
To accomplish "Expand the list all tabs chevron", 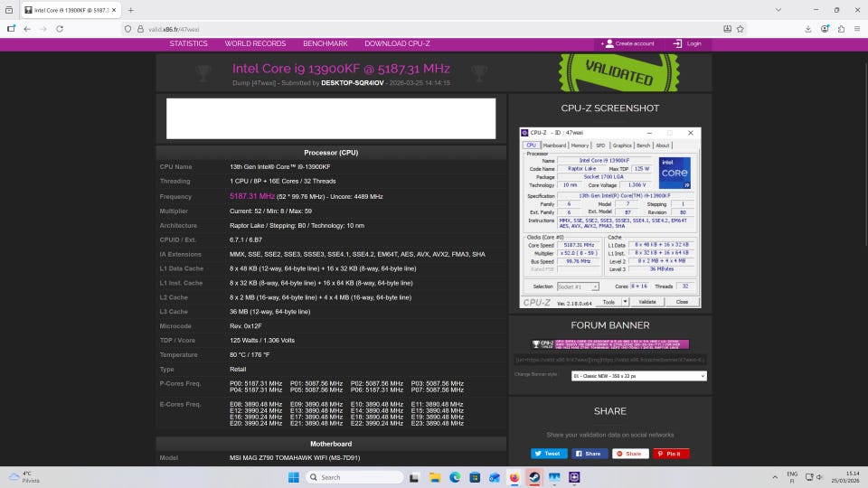I will pos(777,10).
